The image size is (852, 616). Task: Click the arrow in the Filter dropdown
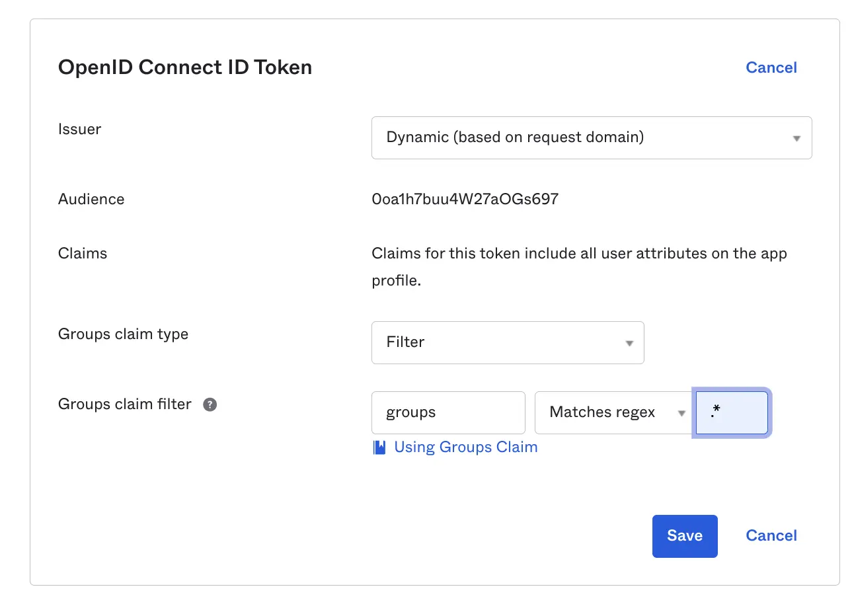(x=629, y=343)
